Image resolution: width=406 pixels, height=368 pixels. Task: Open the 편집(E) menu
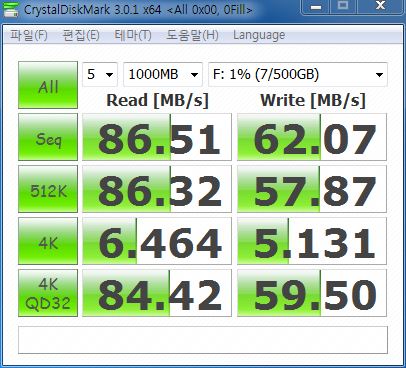tap(81, 35)
